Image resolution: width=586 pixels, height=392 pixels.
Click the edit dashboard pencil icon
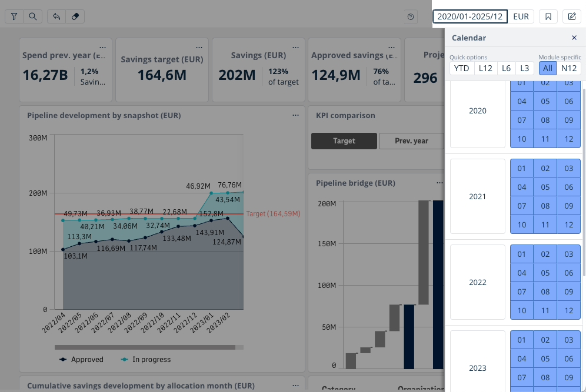pyautogui.click(x=572, y=16)
